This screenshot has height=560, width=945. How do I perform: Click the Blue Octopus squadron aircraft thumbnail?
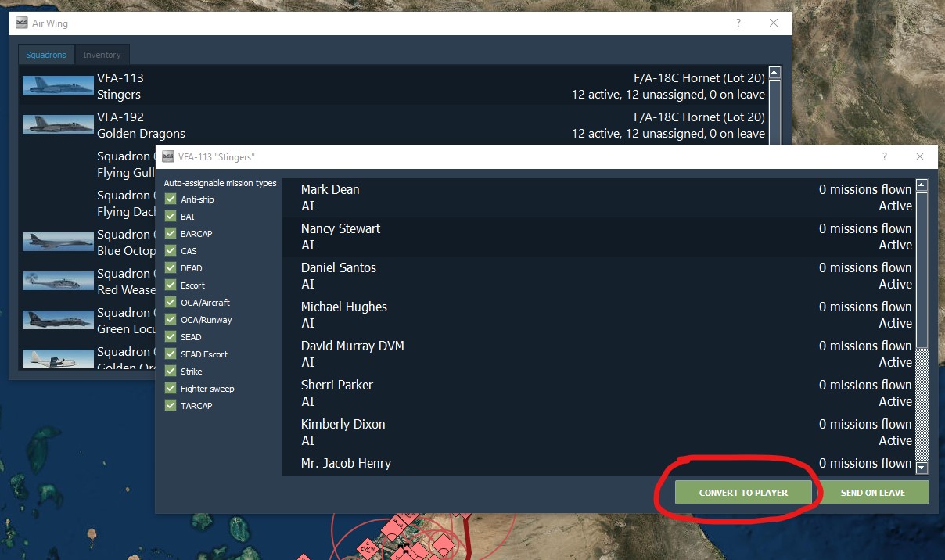pos(58,242)
